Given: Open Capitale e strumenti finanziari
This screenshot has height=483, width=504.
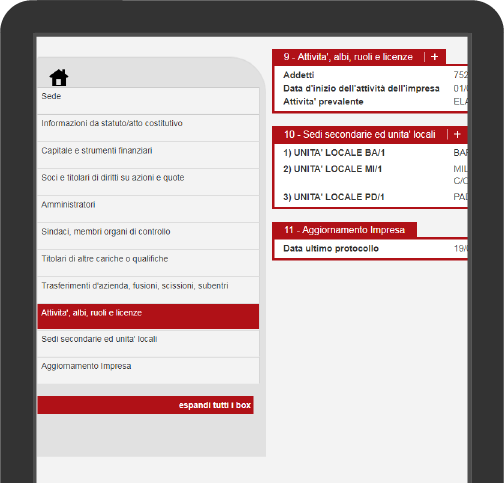Looking at the screenshot, I should [148, 155].
